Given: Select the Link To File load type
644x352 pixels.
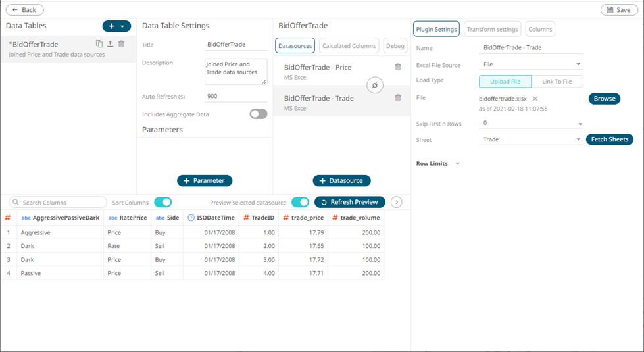Looking at the screenshot, I should [x=557, y=81].
